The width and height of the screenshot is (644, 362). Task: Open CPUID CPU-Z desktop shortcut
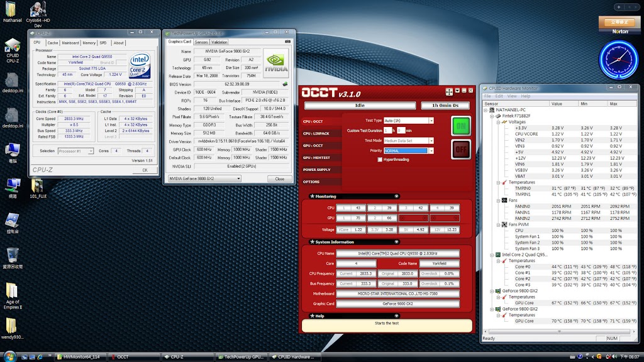[x=13, y=50]
